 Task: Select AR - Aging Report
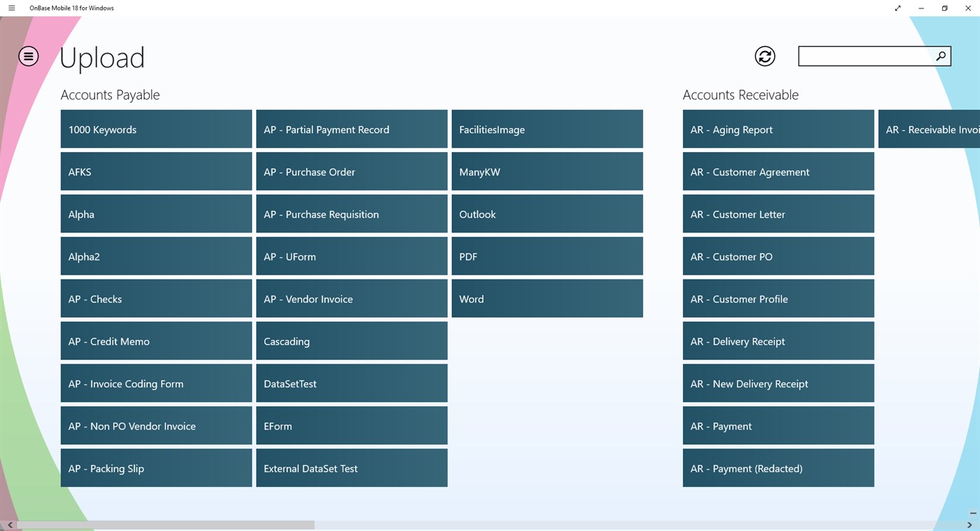pos(778,129)
